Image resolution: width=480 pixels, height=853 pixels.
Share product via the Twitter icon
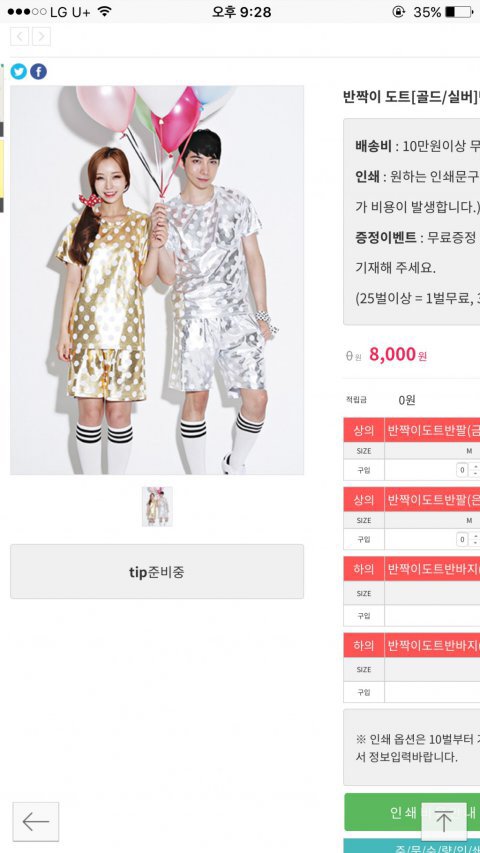click(x=19, y=71)
